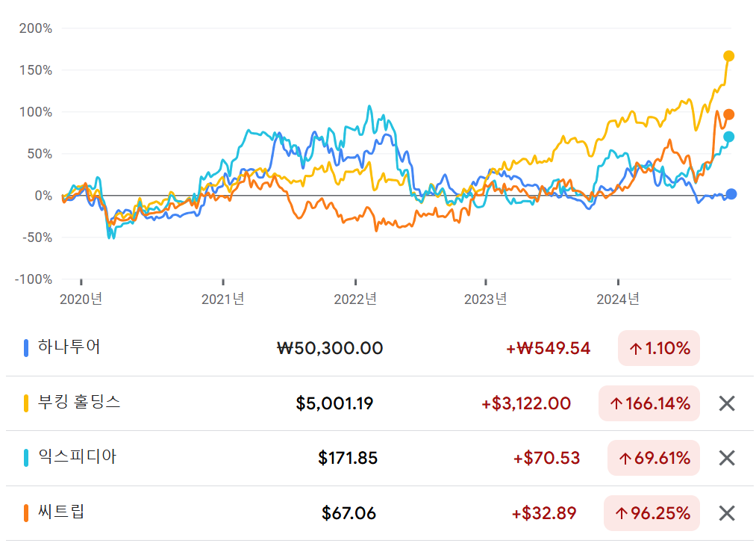Open the 씨트립 stock name

coord(61,512)
